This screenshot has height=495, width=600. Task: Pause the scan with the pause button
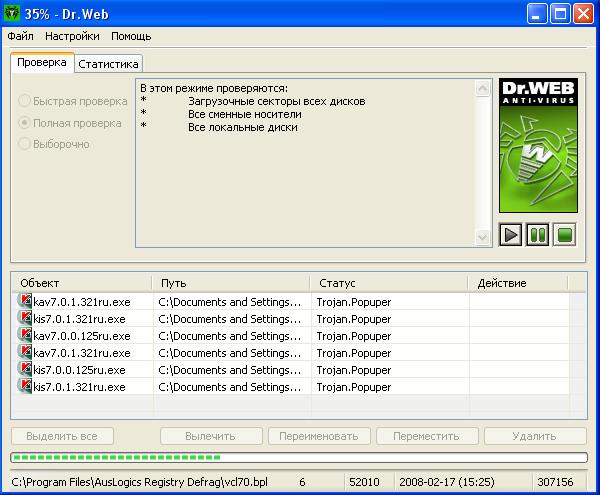click(x=538, y=234)
